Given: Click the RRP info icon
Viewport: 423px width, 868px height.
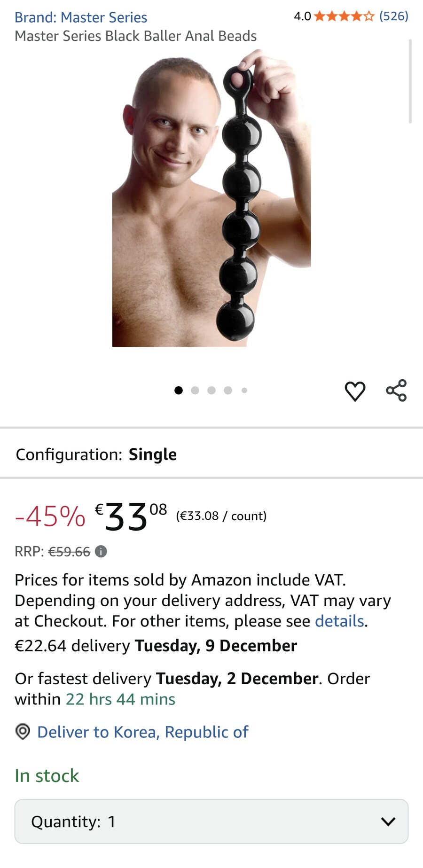Looking at the screenshot, I should tap(101, 551).
